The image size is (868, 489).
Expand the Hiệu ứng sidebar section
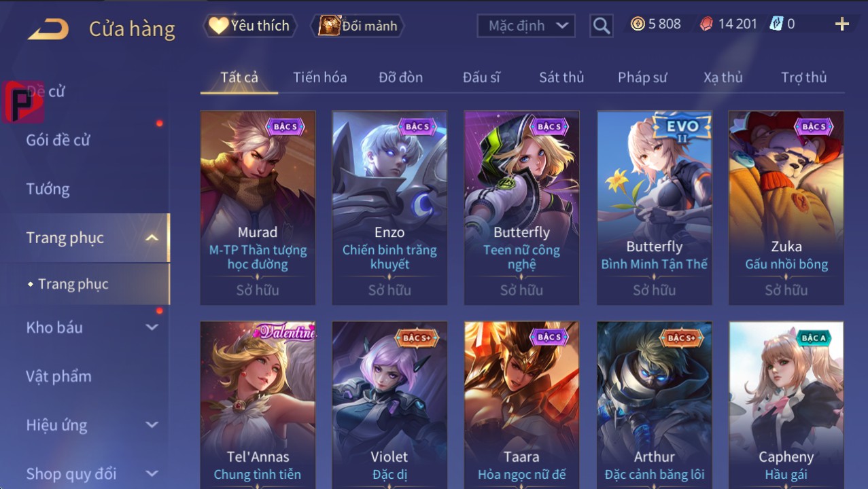pyautogui.click(x=152, y=425)
